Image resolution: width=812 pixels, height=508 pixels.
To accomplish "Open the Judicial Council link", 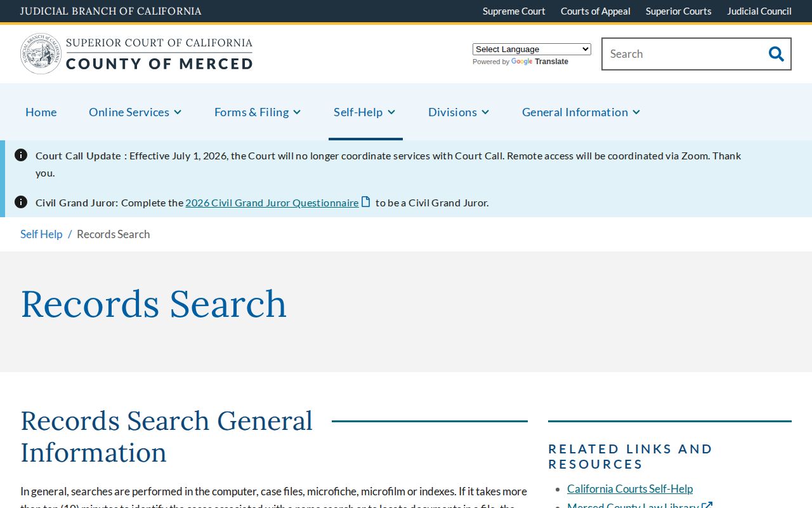I will 759,11.
